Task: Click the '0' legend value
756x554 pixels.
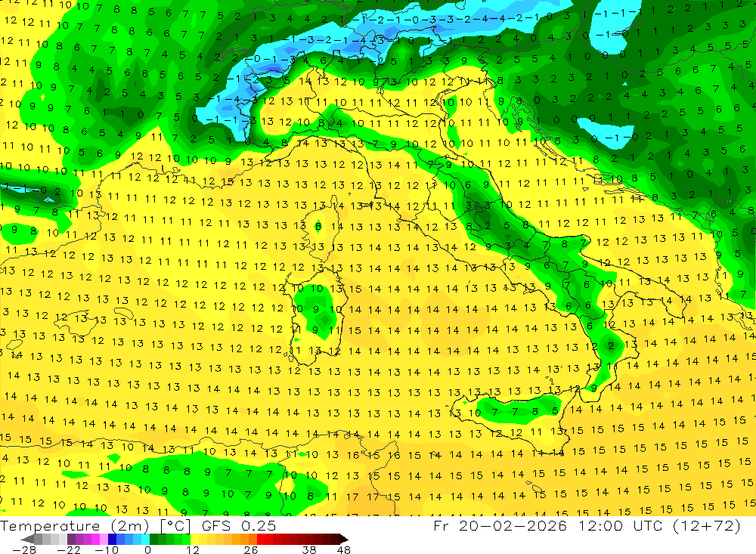Action: [x=147, y=549]
